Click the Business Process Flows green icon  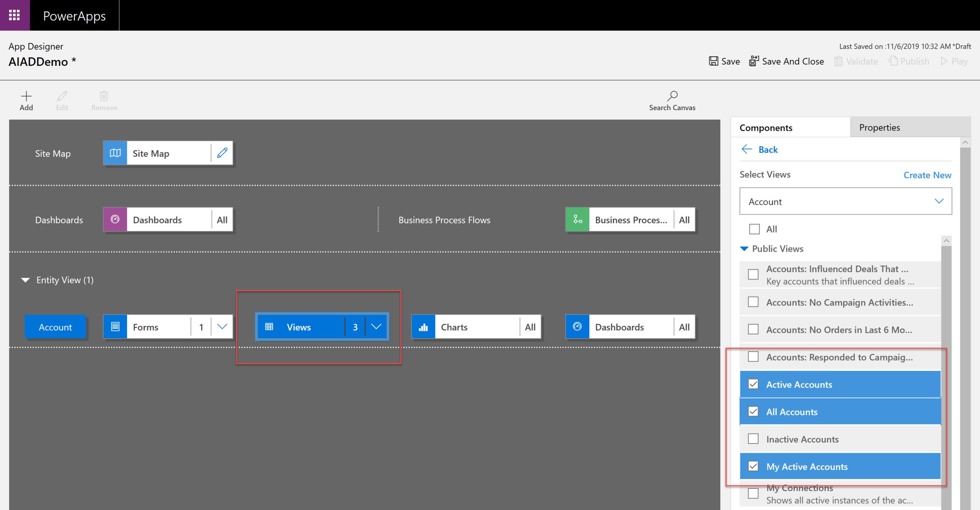(x=577, y=220)
